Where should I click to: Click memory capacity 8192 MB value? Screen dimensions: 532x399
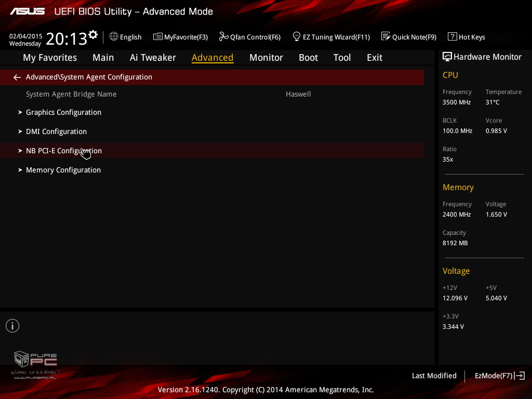click(x=455, y=243)
